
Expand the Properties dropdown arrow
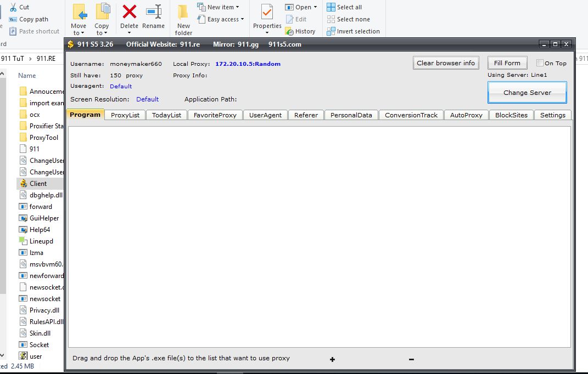[x=267, y=33]
